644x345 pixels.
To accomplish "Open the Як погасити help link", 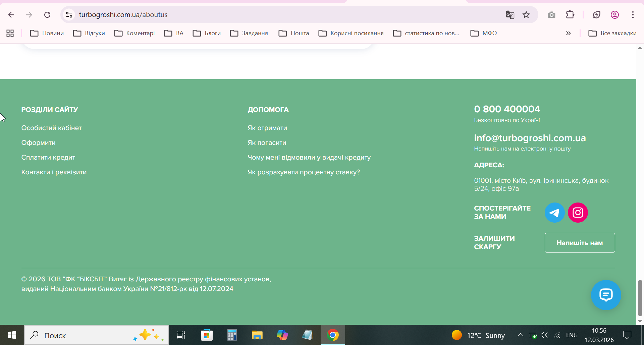I will [x=267, y=142].
